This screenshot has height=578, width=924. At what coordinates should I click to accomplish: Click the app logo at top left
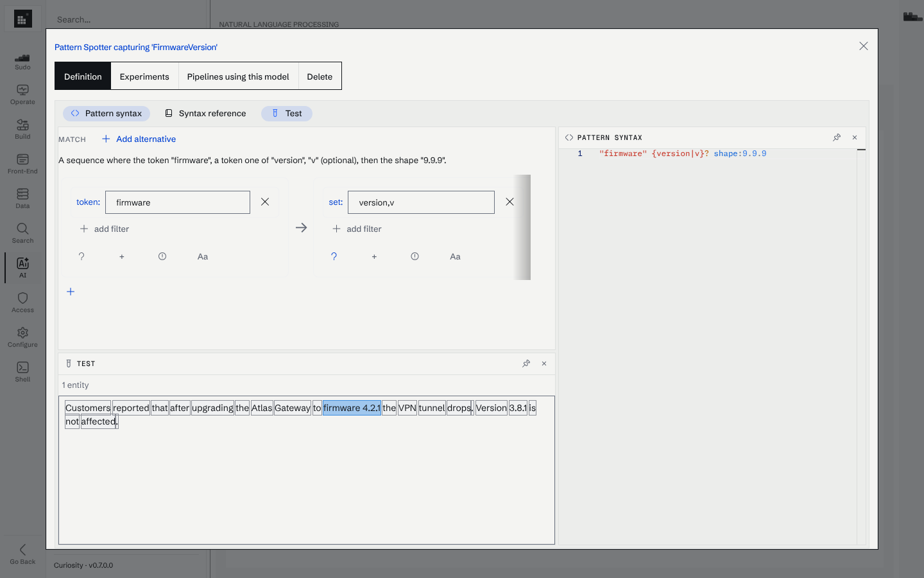pos(22,19)
